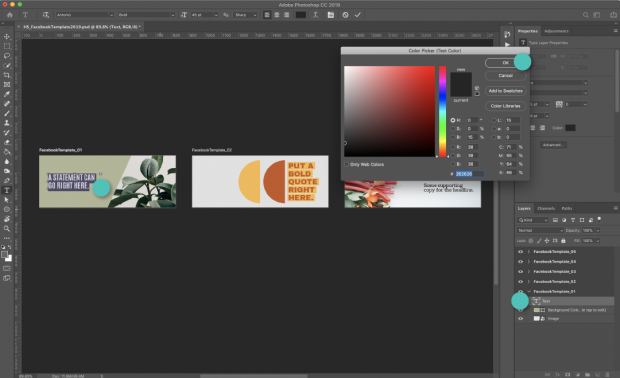This screenshot has width=620, height=378.
Task: Check the Only Web Colors checkbox
Action: [x=346, y=164]
